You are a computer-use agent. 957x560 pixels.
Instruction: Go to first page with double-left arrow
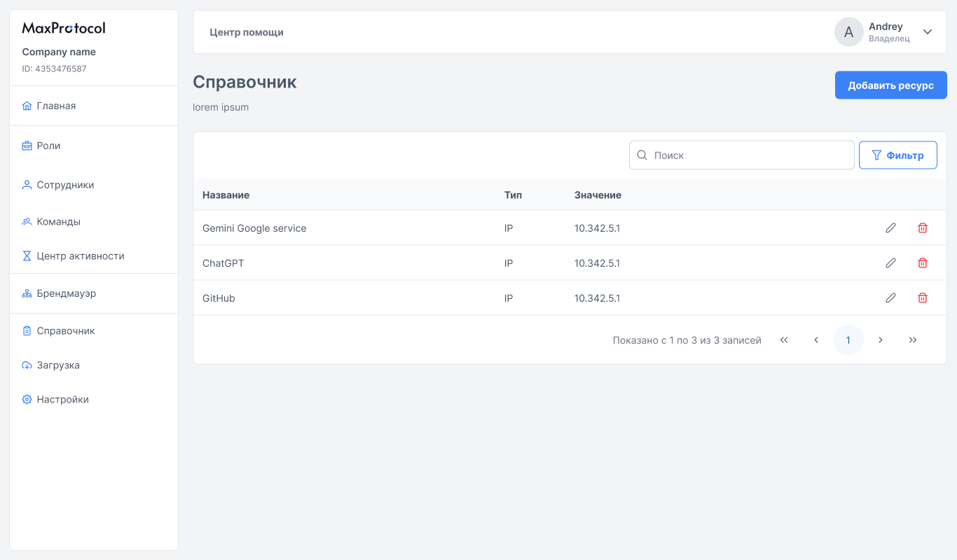784,340
